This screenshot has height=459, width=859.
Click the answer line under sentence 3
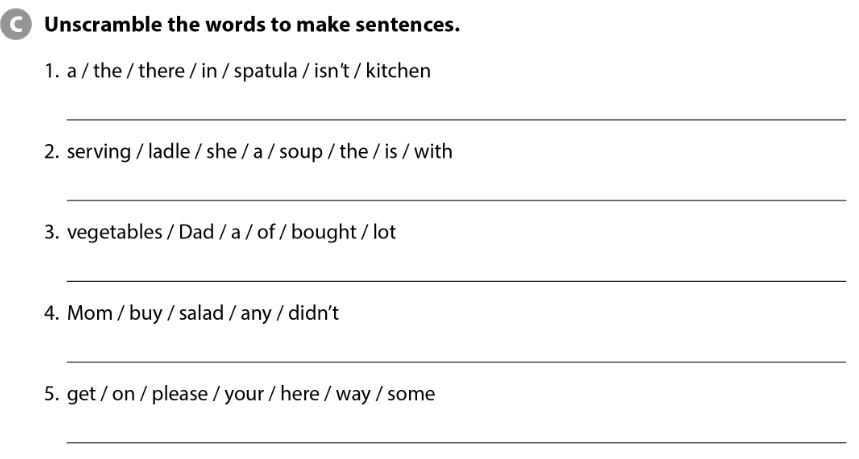[x=455, y=280]
